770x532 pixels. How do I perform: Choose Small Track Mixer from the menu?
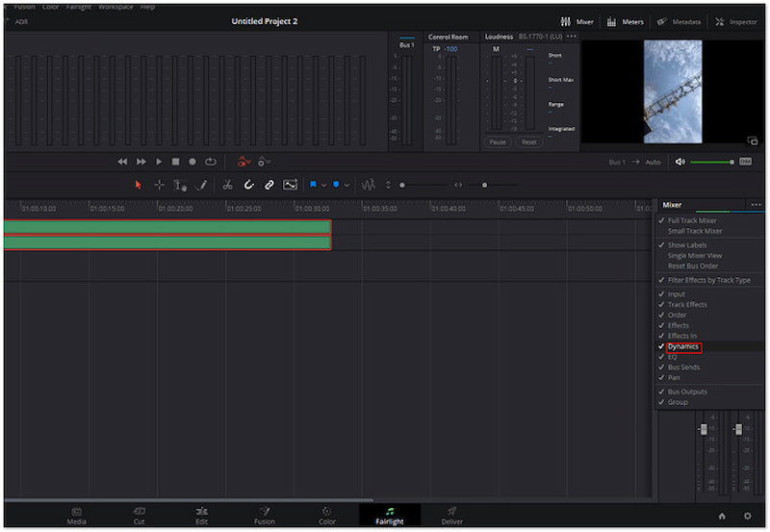(694, 231)
